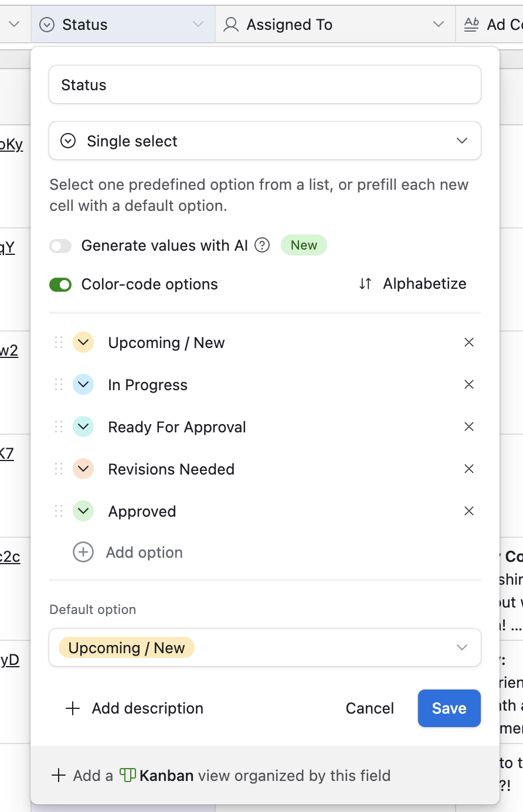Open the Status column header menu
Screen dimensions: 523x812
click(x=198, y=24)
